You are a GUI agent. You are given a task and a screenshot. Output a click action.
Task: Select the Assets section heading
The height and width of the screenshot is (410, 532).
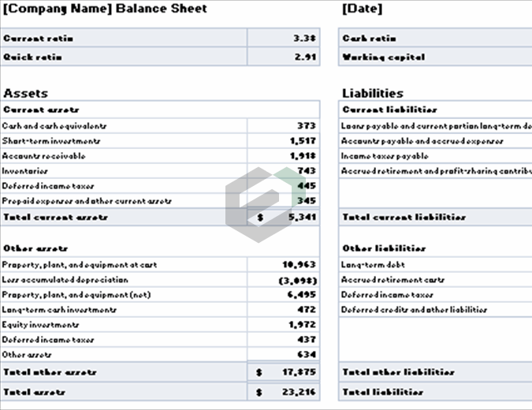pos(25,93)
